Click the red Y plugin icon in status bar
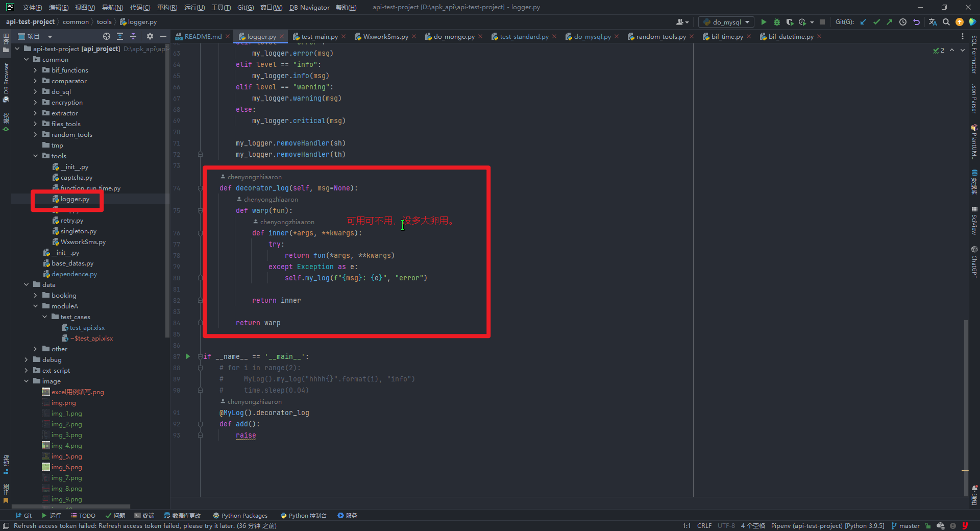 tap(965, 526)
